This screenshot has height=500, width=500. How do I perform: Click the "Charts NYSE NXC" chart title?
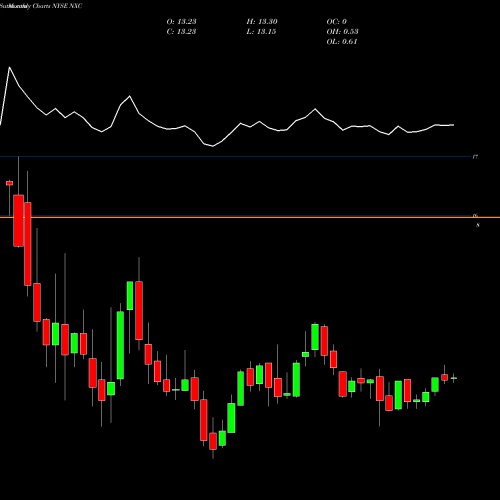click(x=57, y=6)
